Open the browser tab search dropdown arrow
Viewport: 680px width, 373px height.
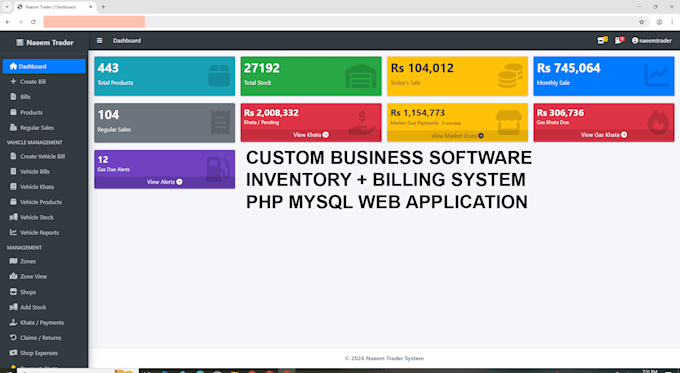coord(7,7)
